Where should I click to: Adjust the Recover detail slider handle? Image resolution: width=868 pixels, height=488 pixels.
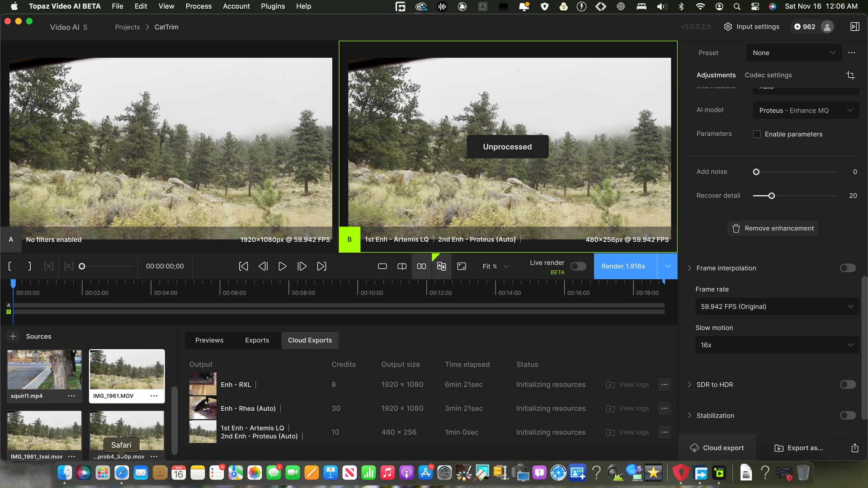(772, 196)
